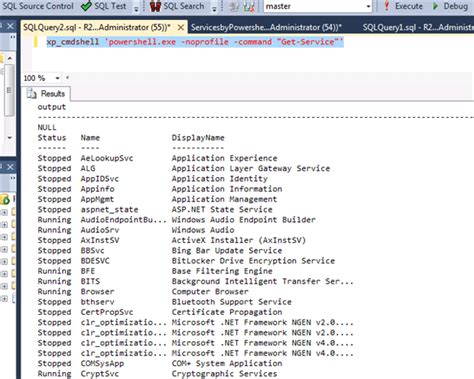This screenshot has height=379, width=474.
Task: Click the 'aspnet_state' service name
Action: (x=109, y=209)
